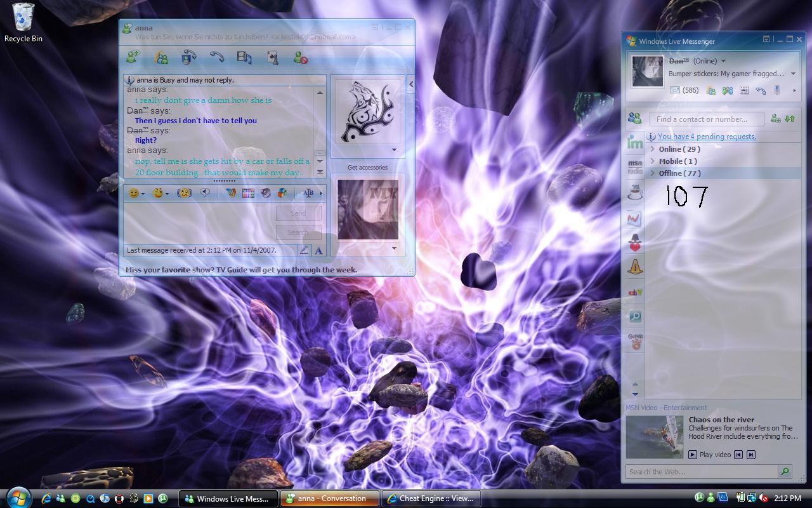Screen dimensions: 812x508
Task: Open the eBay tab
Action: tap(634, 292)
